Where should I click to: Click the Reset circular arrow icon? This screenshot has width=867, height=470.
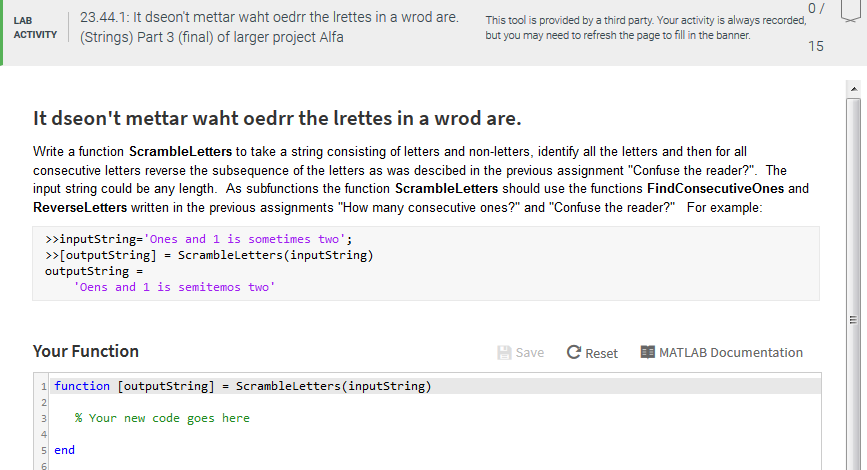[x=574, y=352]
